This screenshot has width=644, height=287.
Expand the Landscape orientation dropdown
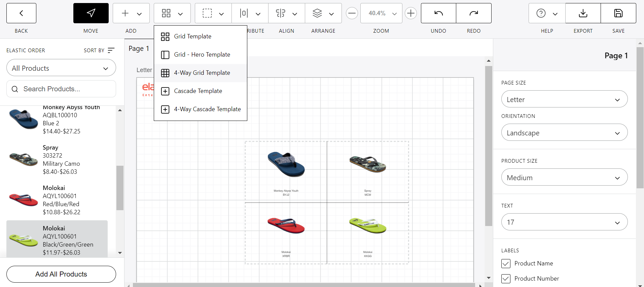point(564,133)
